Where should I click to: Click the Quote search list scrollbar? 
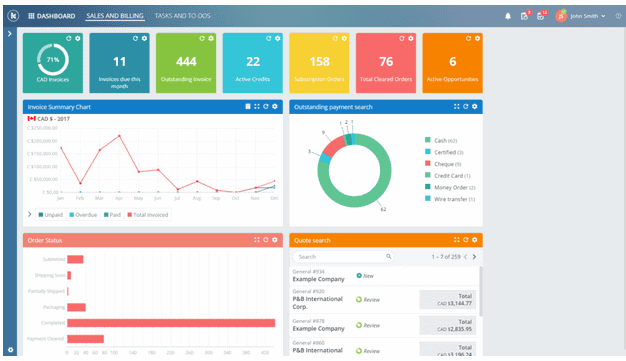(x=480, y=292)
